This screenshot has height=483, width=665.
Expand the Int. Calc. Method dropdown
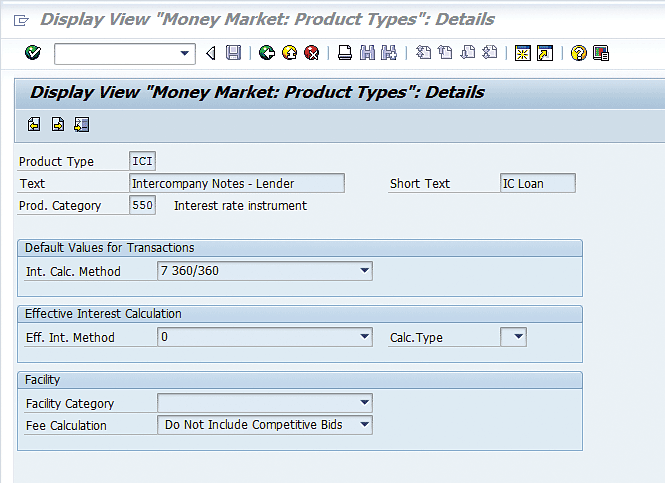coord(364,271)
